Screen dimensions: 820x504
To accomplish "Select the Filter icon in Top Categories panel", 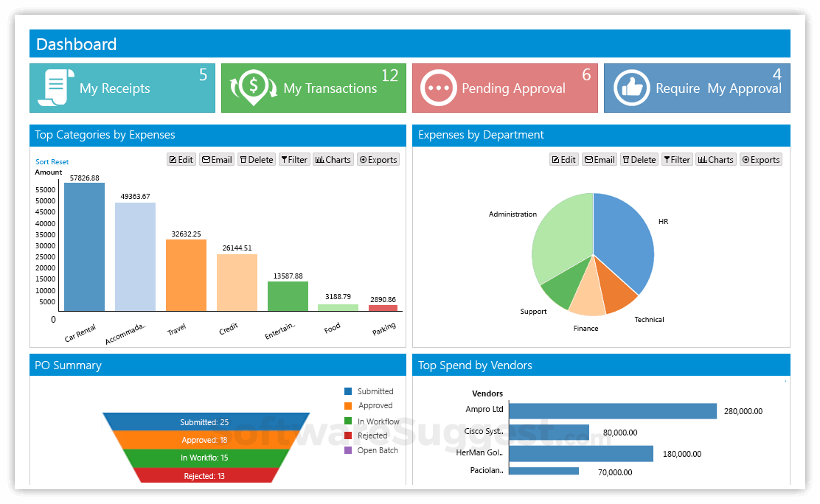I will [x=294, y=159].
